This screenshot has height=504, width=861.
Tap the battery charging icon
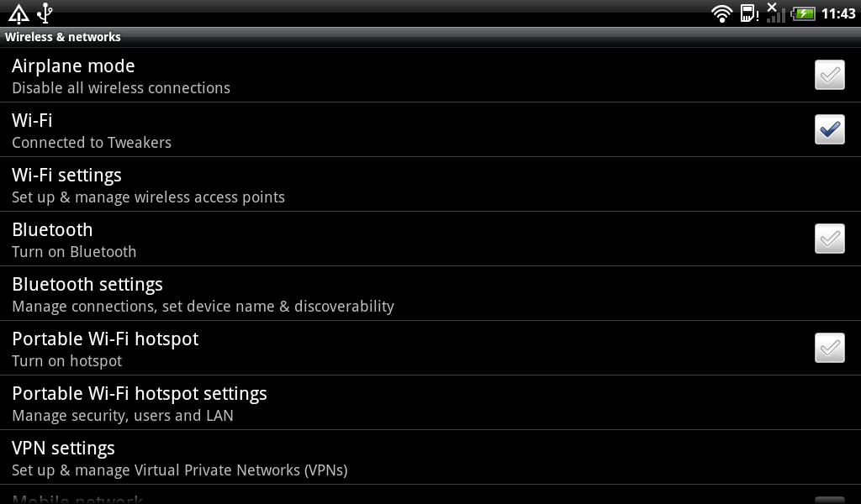[x=804, y=13]
